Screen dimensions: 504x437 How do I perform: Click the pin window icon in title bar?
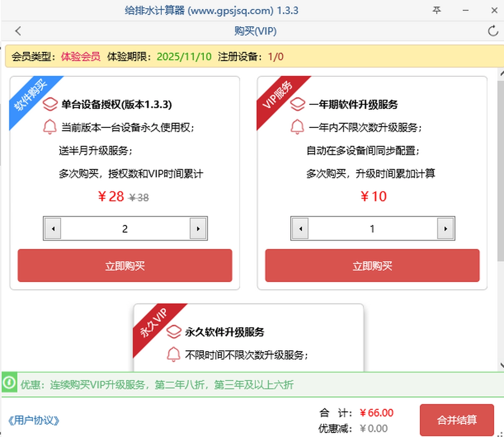(437, 10)
